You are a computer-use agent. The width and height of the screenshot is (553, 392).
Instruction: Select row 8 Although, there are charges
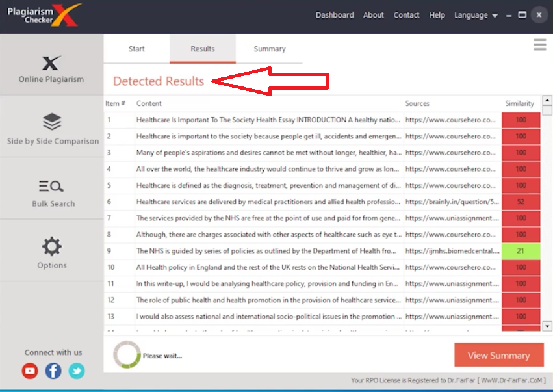(x=322, y=235)
